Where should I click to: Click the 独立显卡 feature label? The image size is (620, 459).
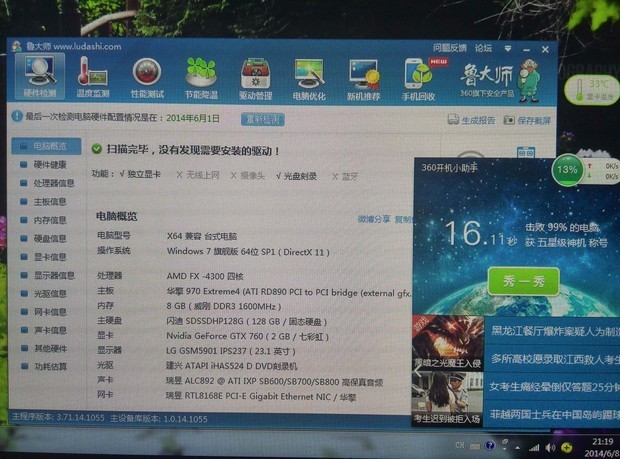click(x=140, y=174)
